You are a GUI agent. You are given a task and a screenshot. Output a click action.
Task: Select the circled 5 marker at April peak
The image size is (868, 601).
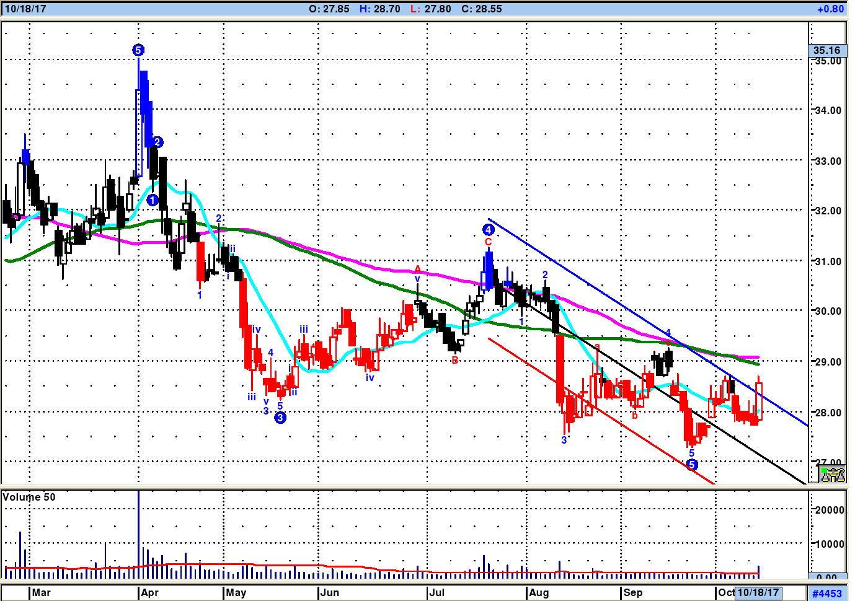138,50
